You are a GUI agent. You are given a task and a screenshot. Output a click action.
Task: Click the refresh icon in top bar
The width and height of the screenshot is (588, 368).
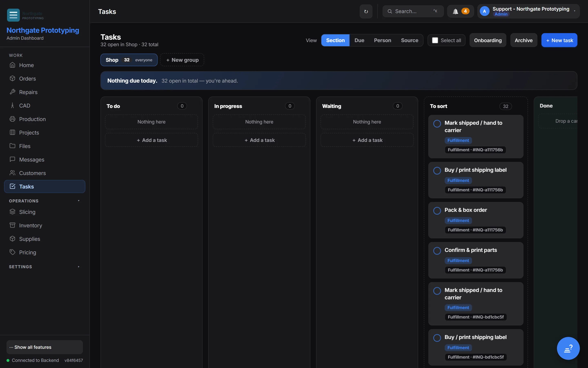(x=366, y=11)
